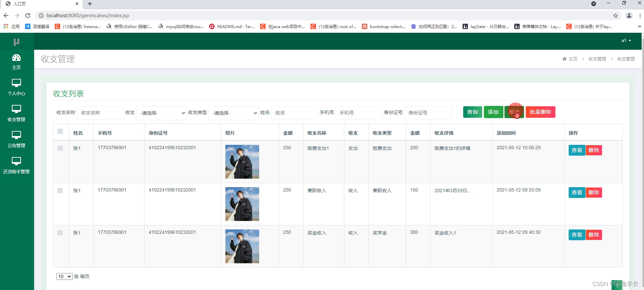The height and width of the screenshot is (290, 644).
Task: Expand the 收支类型 dropdown filter
Action: click(x=233, y=113)
